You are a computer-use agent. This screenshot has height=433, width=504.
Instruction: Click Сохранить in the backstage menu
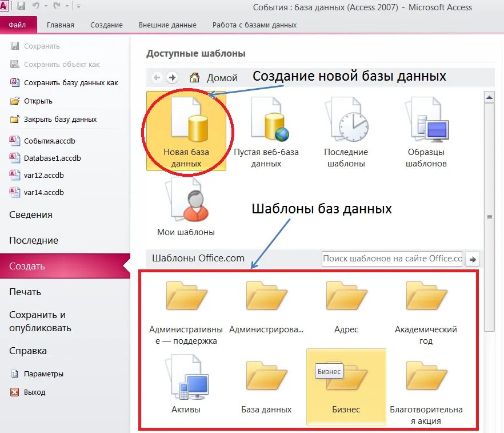[35, 46]
